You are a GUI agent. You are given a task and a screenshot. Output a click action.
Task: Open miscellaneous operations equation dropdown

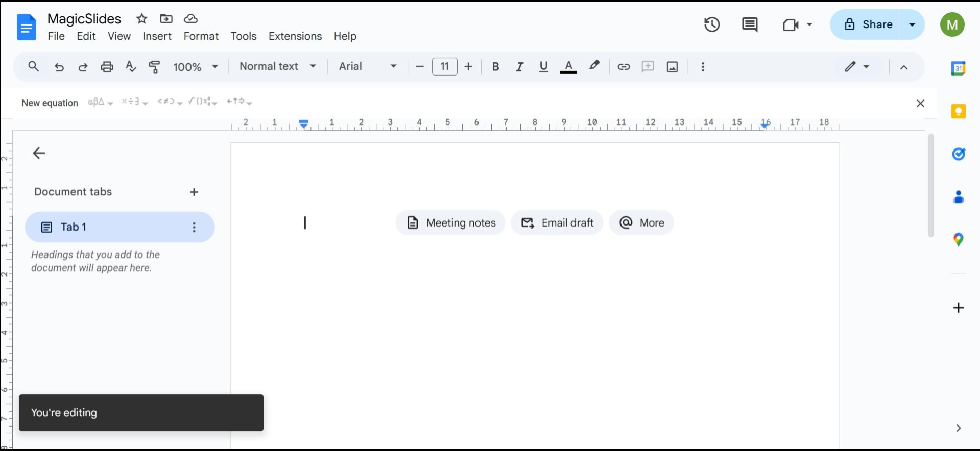(134, 102)
